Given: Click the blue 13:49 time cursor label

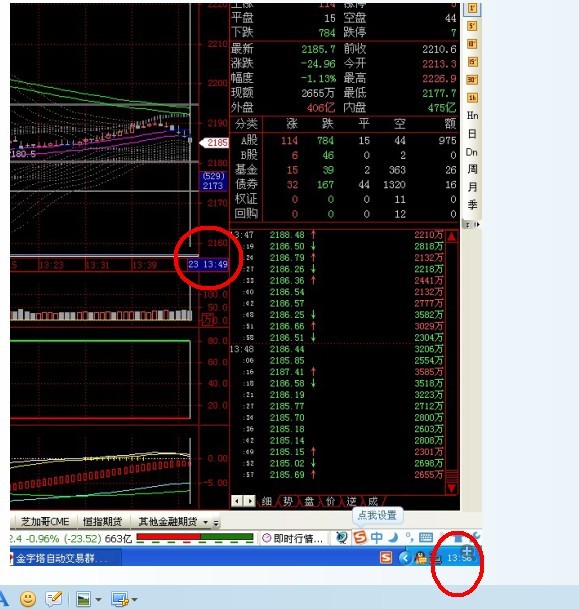Looking at the screenshot, I should click(208, 264).
